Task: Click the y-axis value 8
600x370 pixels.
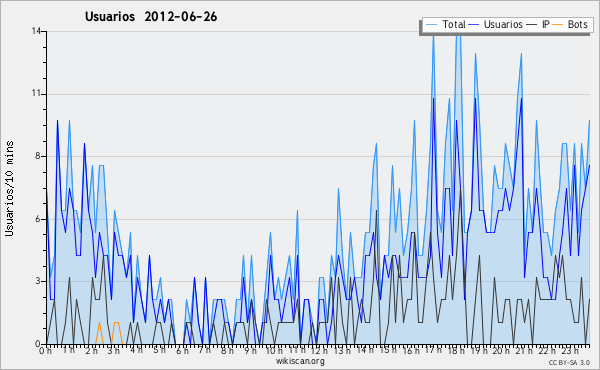Action: [x=38, y=156]
